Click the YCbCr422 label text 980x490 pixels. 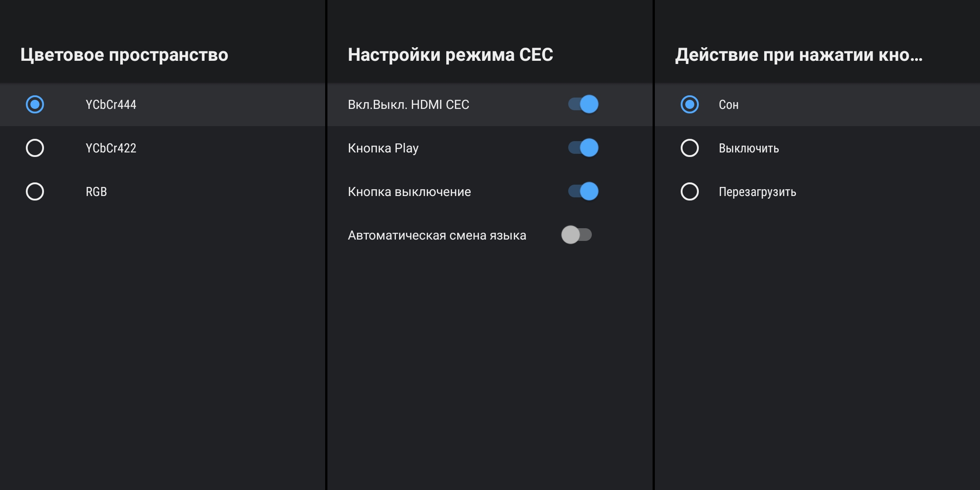[111, 148]
